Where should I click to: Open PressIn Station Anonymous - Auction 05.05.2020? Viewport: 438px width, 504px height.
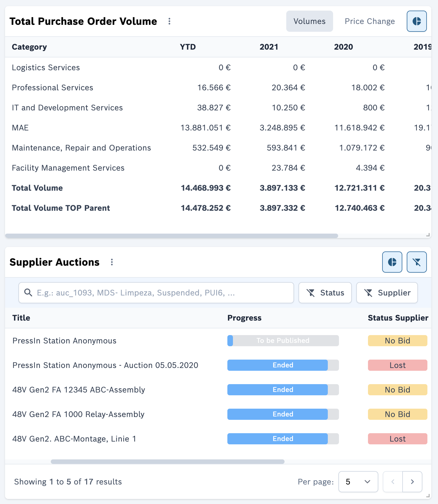pos(105,365)
